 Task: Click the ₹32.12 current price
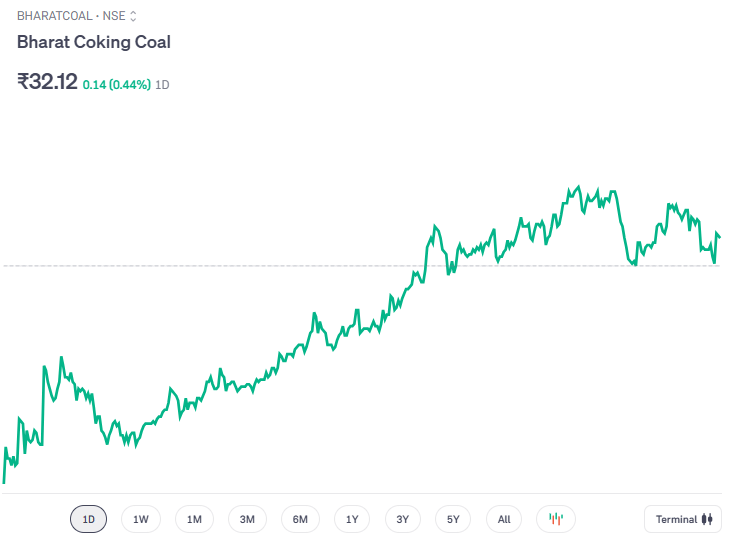[x=47, y=82]
